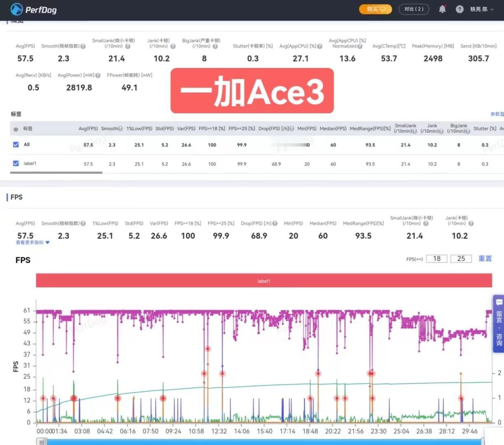Screen dimensions: 504x445
Task: Click the 09:24 label on chart time axis
Action: 173,431
